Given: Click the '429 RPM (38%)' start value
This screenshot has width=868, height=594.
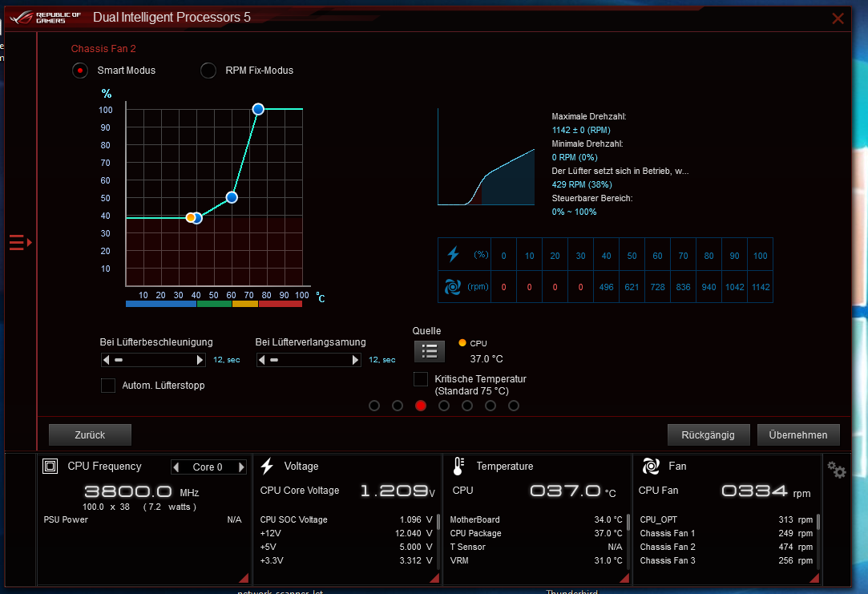Looking at the screenshot, I should pyautogui.click(x=582, y=184).
